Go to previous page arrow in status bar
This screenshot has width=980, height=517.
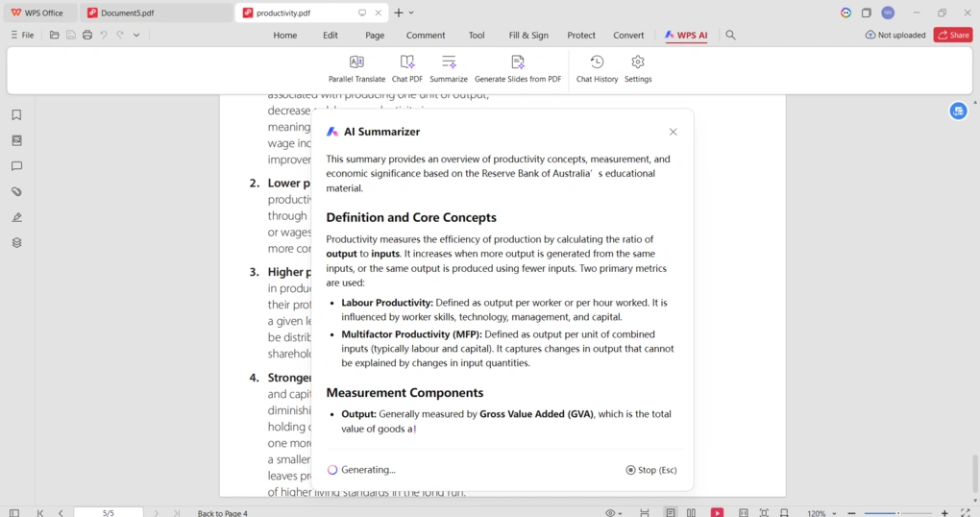click(61, 512)
